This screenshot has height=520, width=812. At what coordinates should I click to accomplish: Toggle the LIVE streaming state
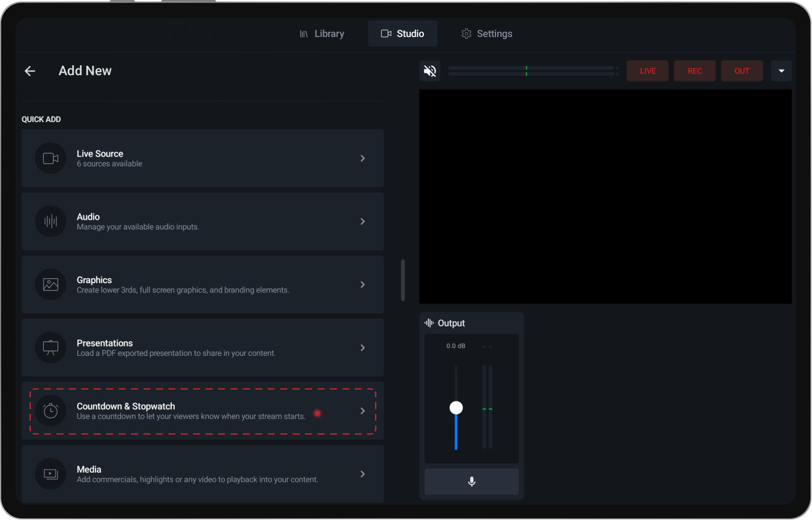[647, 70]
